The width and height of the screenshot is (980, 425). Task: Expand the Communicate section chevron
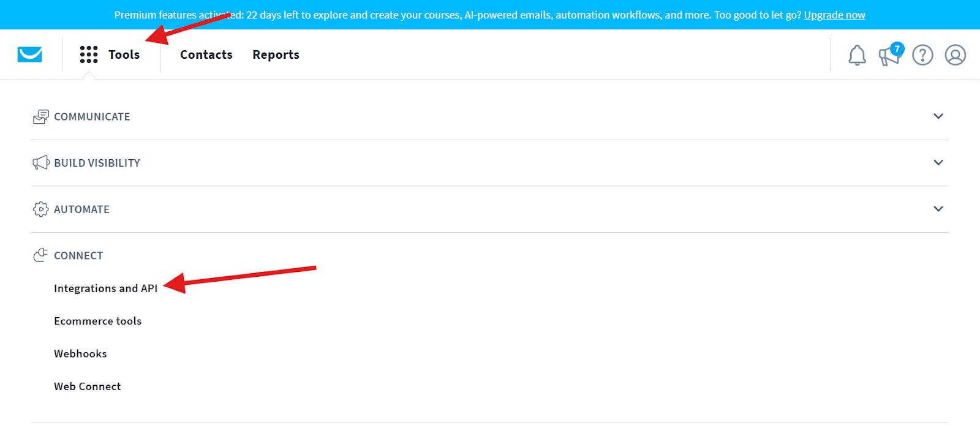(938, 116)
